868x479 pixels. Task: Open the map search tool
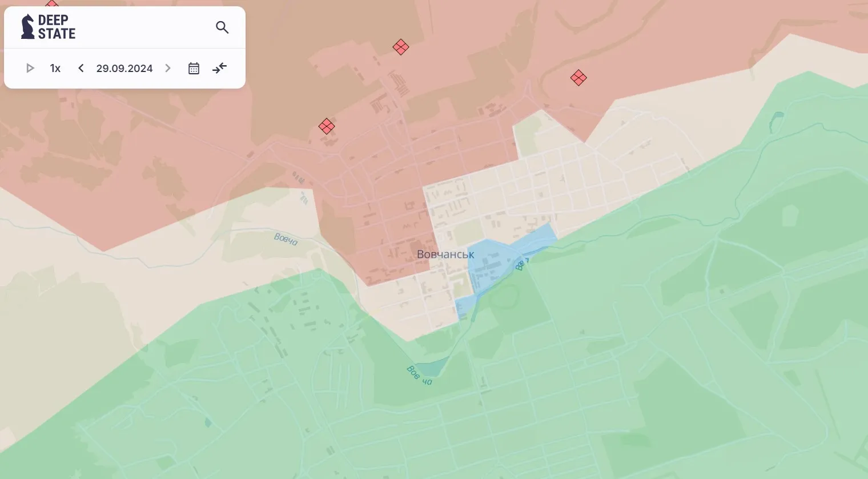point(222,27)
